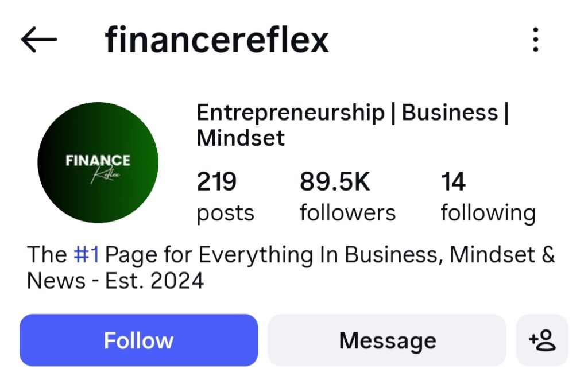Open the "followers" label list
The width and height of the screenshot is (588, 384).
(x=347, y=214)
